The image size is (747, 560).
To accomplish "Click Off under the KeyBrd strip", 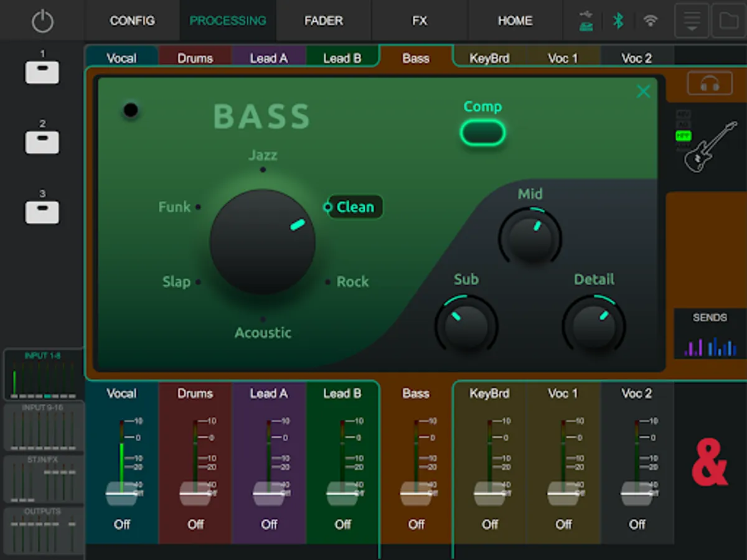I will (489, 525).
